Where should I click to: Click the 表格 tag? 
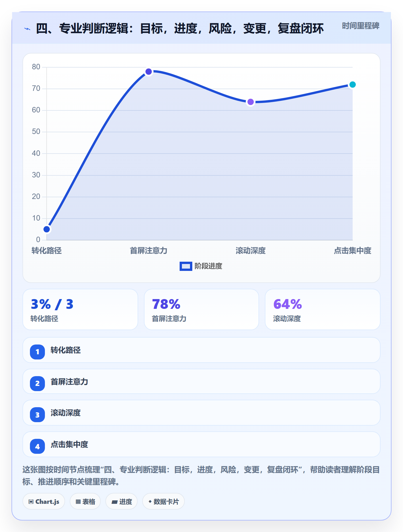[x=85, y=502]
